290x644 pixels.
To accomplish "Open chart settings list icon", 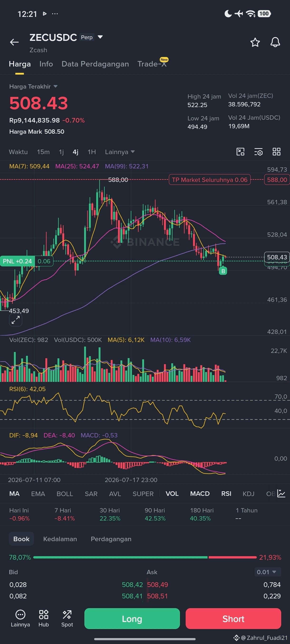I will point(258,152).
